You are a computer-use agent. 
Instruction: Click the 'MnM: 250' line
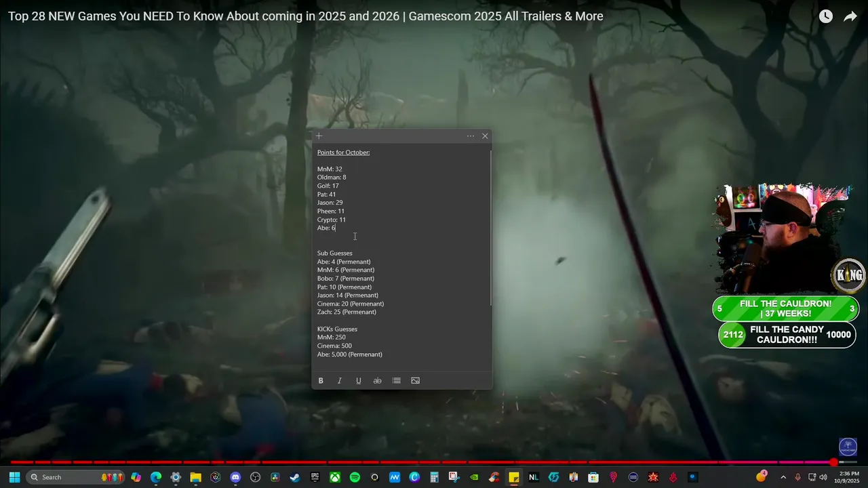(332, 338)
